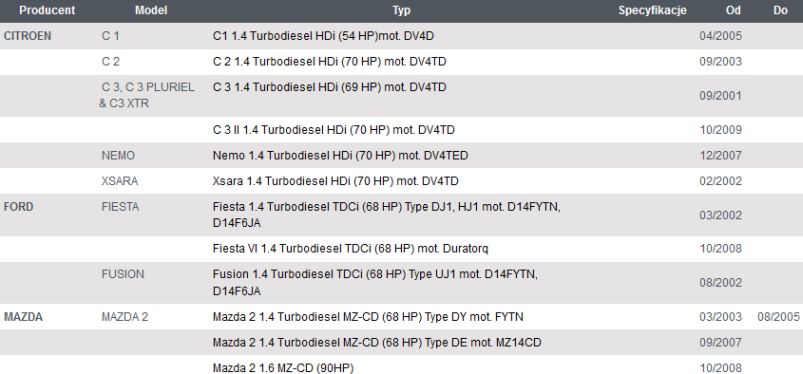The image size is (803, 374).
Task: Click the Producent column header
Action: point(47,10)
